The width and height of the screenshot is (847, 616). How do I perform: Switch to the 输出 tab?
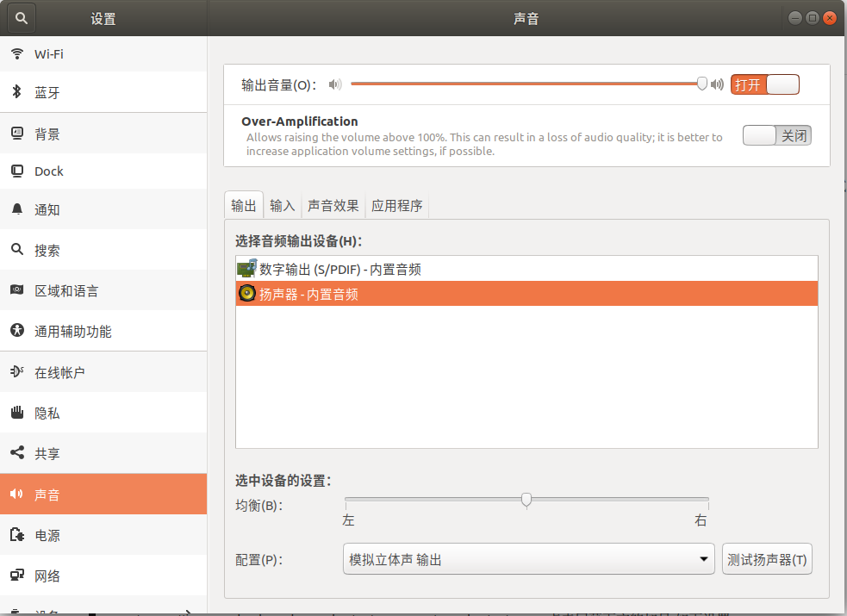244,205
